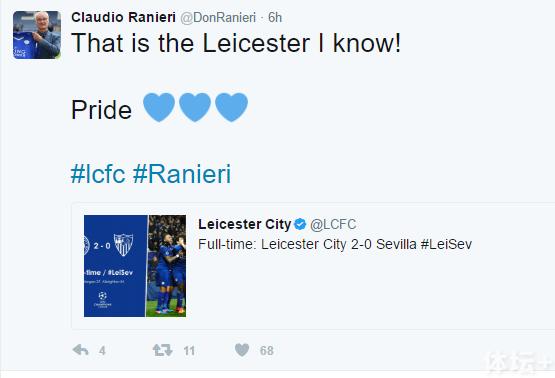Open the quoted Leicester City account name
Image resolution: width=555 pixels, height=378 pixels.
[x=245, y=224]
